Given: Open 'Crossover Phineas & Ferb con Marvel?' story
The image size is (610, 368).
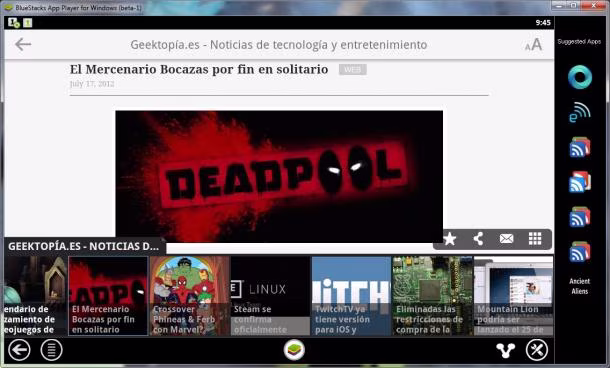Looking at the screenshot, I should [190, 296].
